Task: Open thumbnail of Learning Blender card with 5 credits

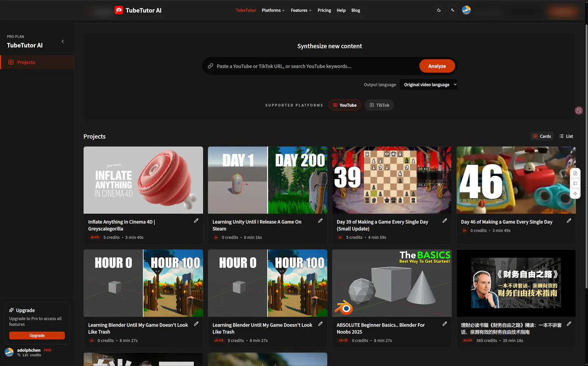Action: [x=268, y=283]
